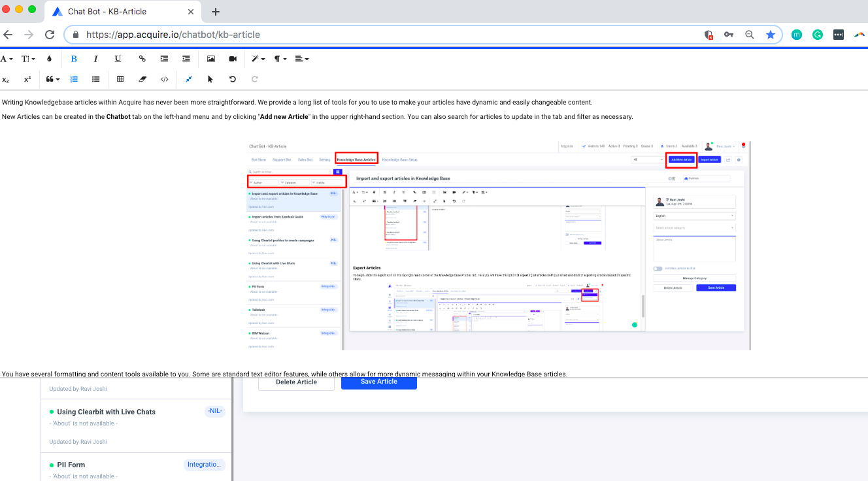Create an unordered bullet list

(x=95, y=79)
